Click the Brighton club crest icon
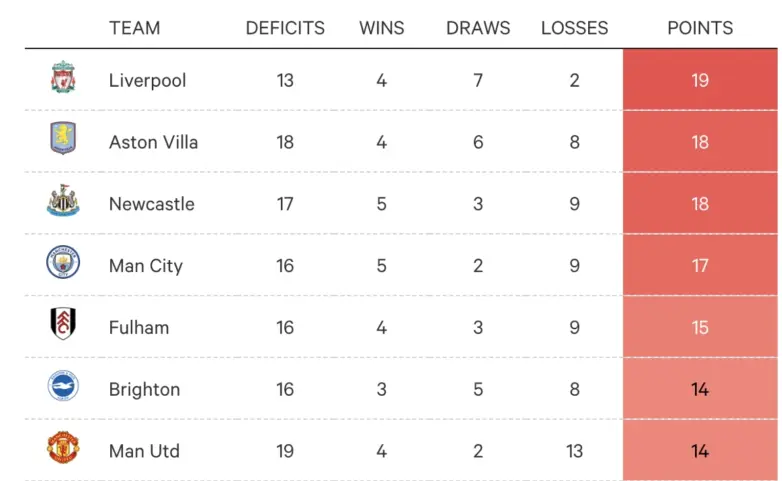Screen dimensions: 782x481 63,387
